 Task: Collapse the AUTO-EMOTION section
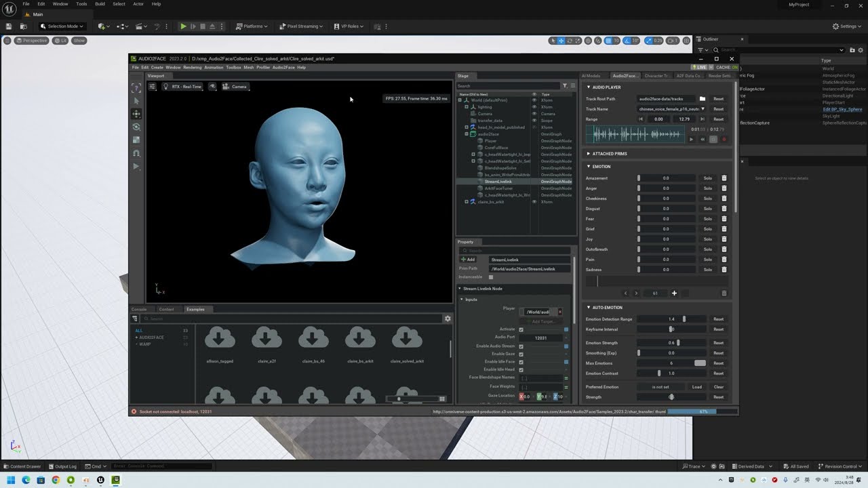pyautogui.click(x=589, y=308)
